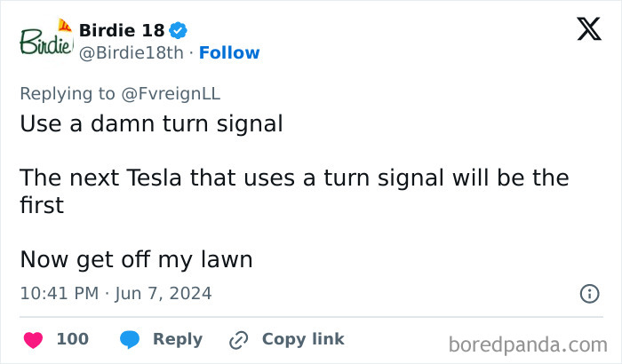Click the X logo icon
Screen dimensions: 622x364
coord(588,30)
